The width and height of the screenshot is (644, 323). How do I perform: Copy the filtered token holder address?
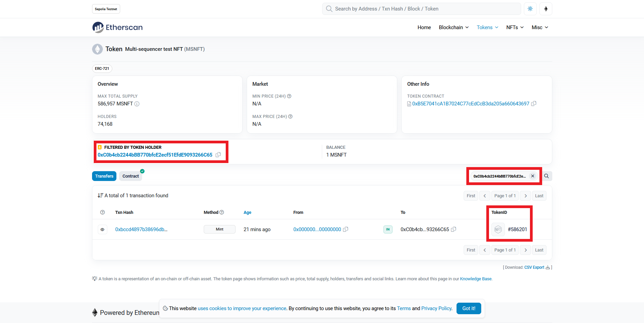(218, 155)
